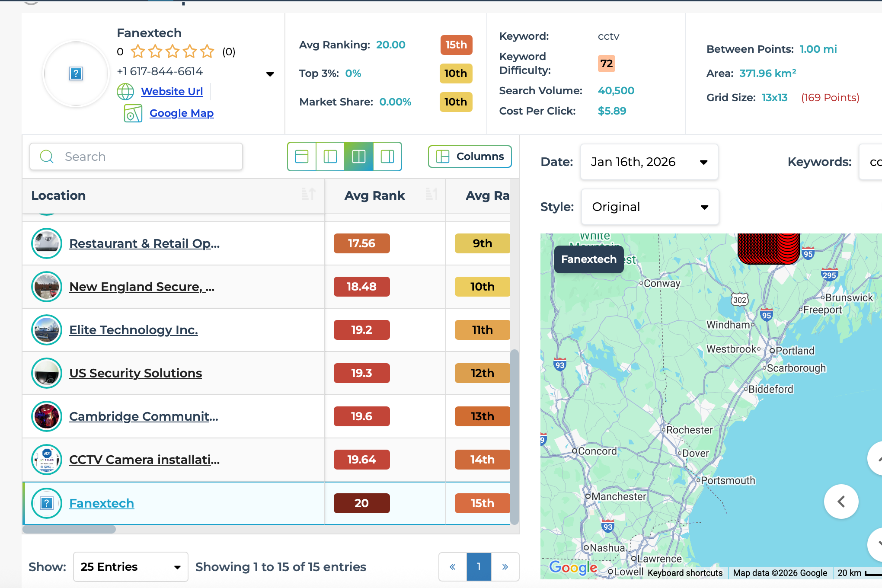Viewport: 882px width, 588px height.
Task: Go to pagination page 1
Action: [x=479, y=567]
